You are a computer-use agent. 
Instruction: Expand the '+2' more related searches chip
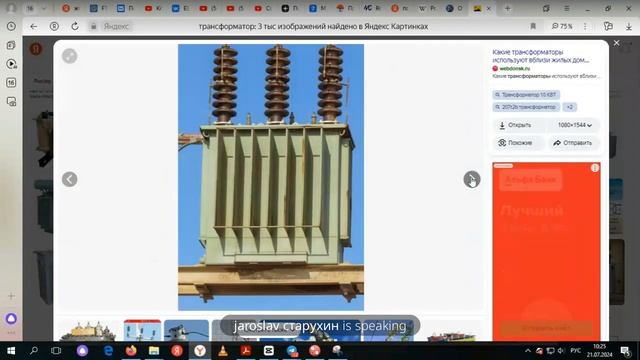pyautogui.click(x=570, y=107)
